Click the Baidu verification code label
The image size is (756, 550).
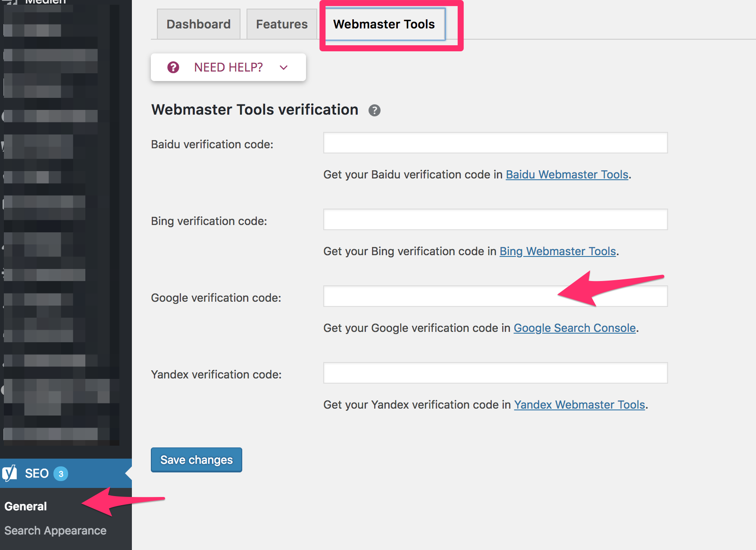click(x=212, y=144)
